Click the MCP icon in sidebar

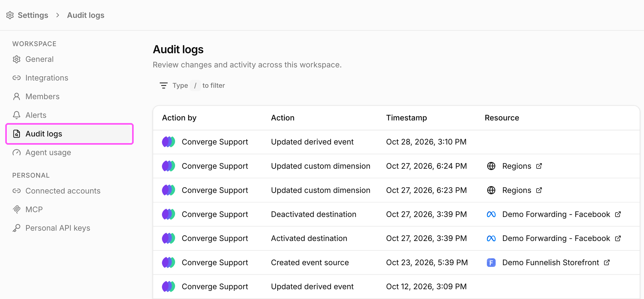16,209
